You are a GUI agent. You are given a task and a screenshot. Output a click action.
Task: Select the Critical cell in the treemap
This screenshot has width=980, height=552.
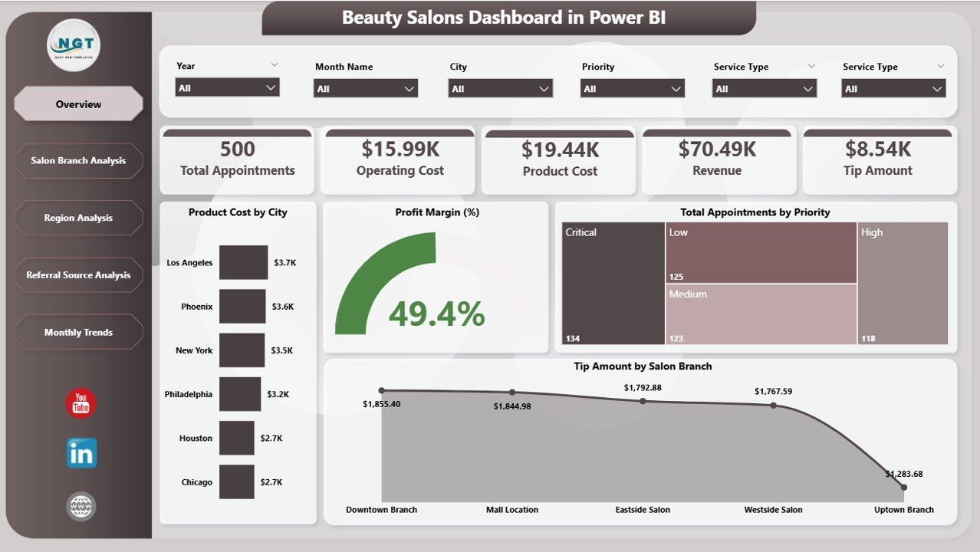613,284
